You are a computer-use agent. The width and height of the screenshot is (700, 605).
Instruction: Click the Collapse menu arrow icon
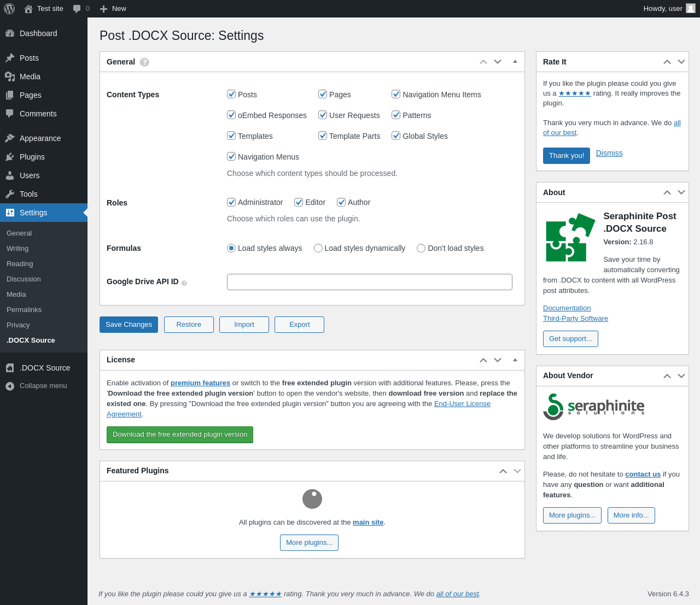pyautogui.click(x=10, y=386)
